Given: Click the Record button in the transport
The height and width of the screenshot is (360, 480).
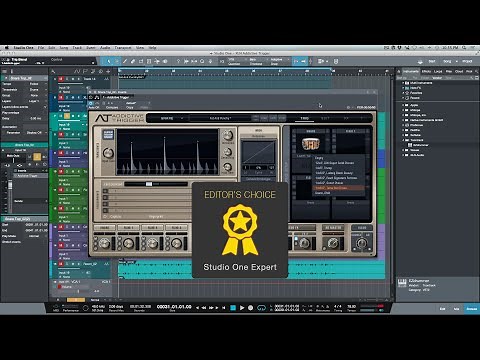Looking at the screenshot, I should tap(250, 308).
